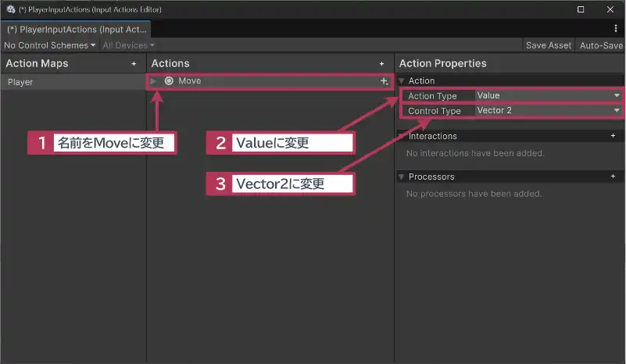The height and width of the screenshot is (364, 626).
Task: Add a new interaction with plus icon
Action: coord(613,136)
